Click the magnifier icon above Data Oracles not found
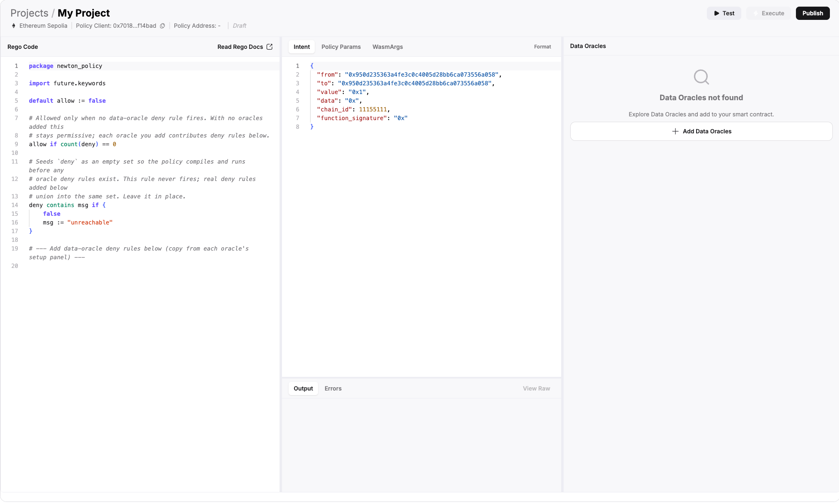Viewport: 839px width, 504px height. pyautogui.click(x=701, y=77)
